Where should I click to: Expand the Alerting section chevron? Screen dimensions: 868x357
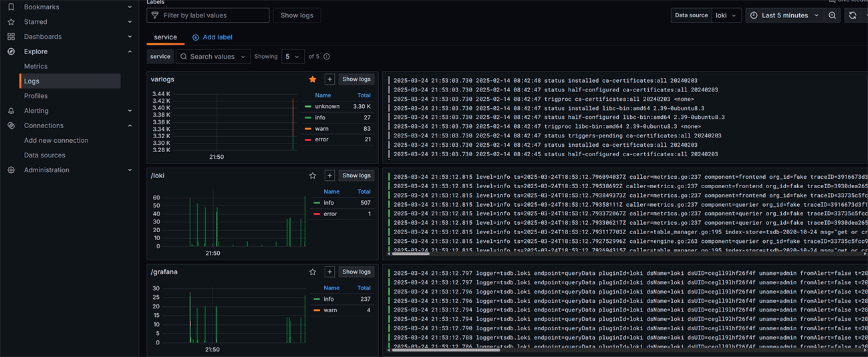[130, 111]
